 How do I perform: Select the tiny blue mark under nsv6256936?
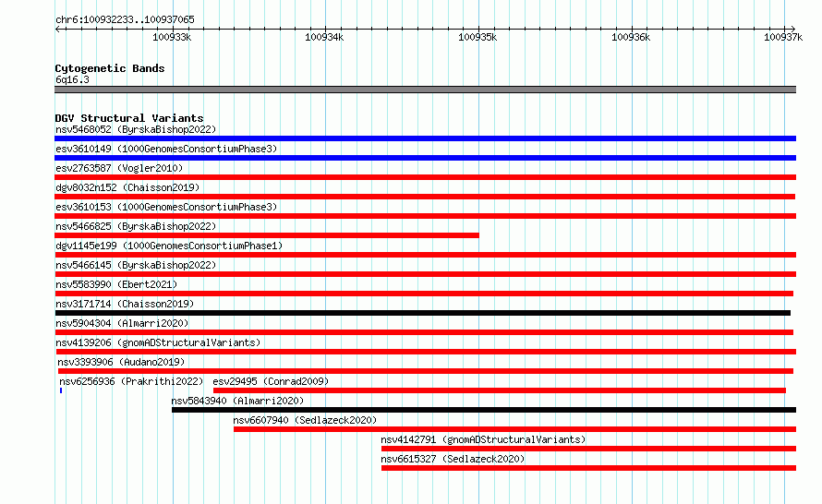pyautogui.click(x=61, y=390)
